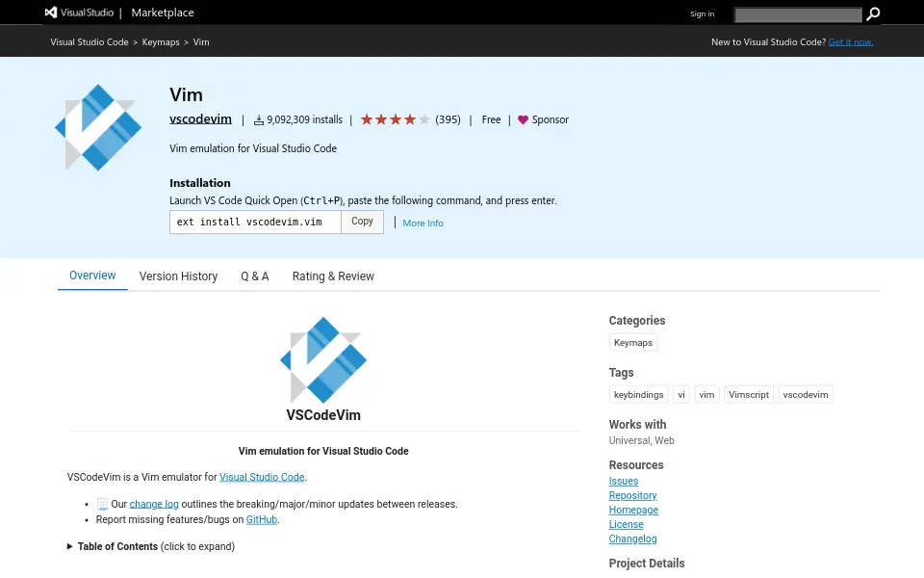
Task: Click Keymaps breadcrumb link
Action: pos(161,41)
